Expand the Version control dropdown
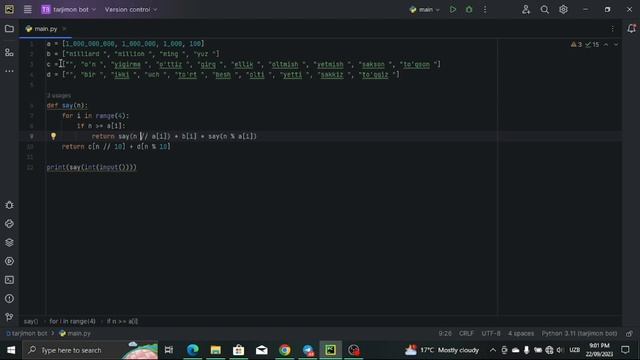640x360 pixels. point(131,9)
